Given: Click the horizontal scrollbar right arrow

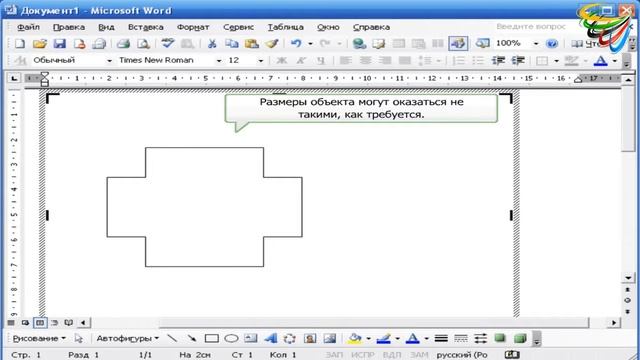Looking at the screenshot, I should pyautogui.click(x=614, y=322).
